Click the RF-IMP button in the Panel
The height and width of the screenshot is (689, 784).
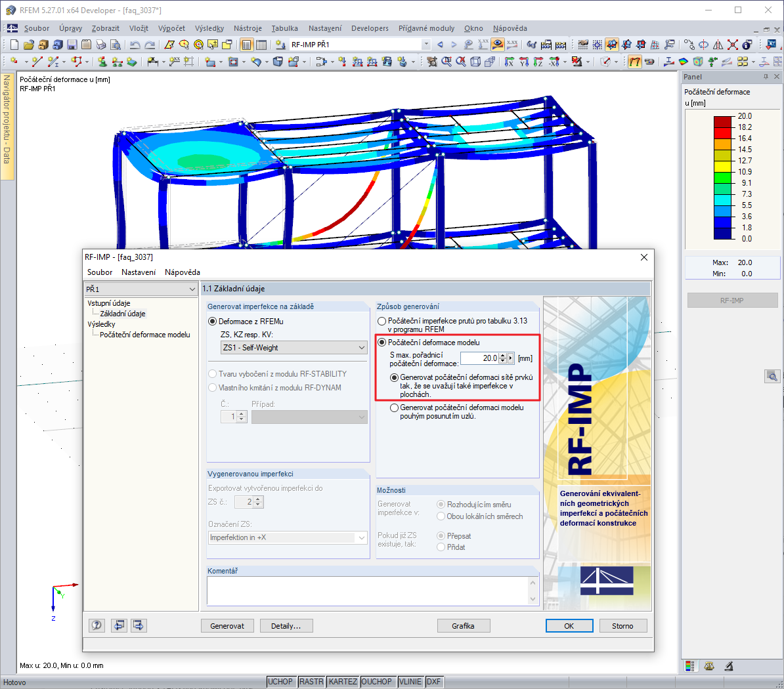click(x=732, y=301)
